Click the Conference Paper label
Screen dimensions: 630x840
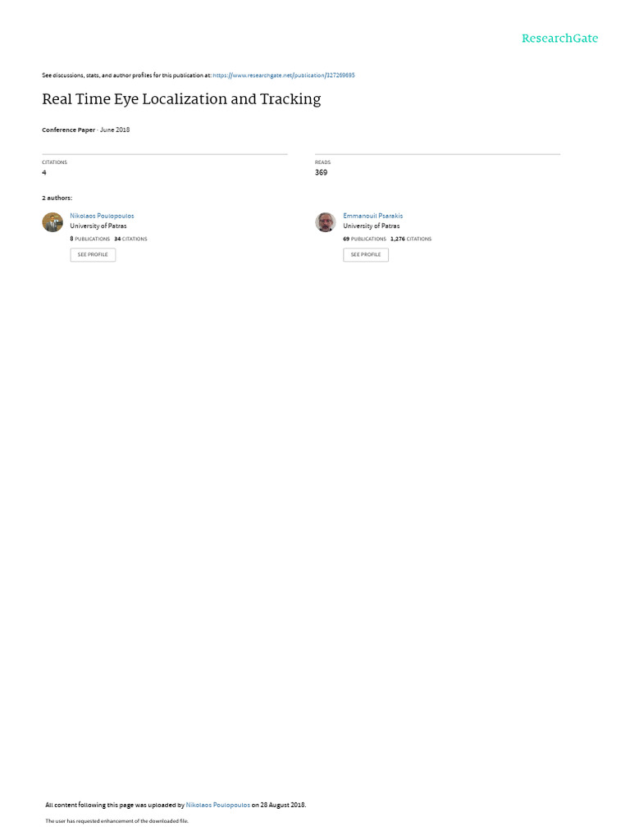pos(69,130)
